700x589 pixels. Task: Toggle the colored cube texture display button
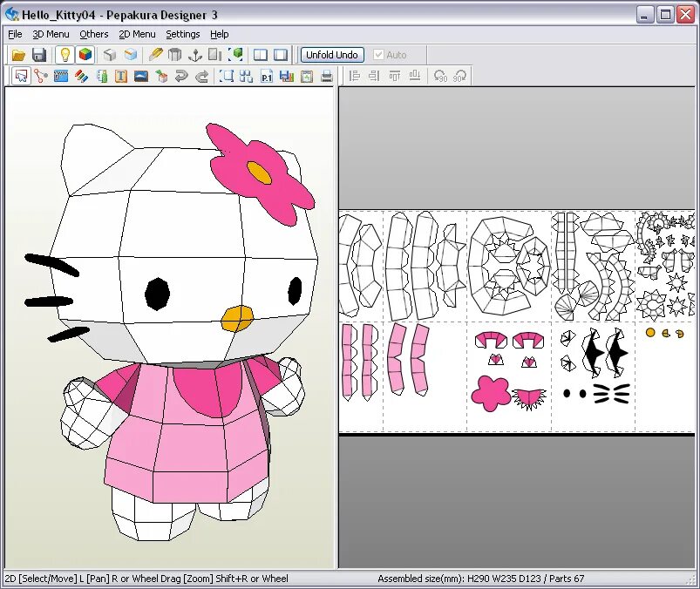tap(85, 55)
